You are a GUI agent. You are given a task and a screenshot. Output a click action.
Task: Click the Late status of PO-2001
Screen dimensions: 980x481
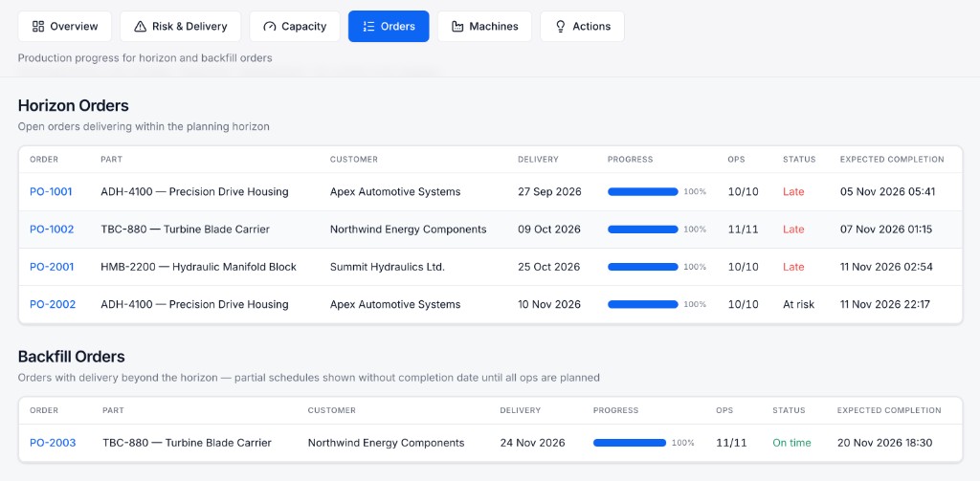tap(793, 267)
